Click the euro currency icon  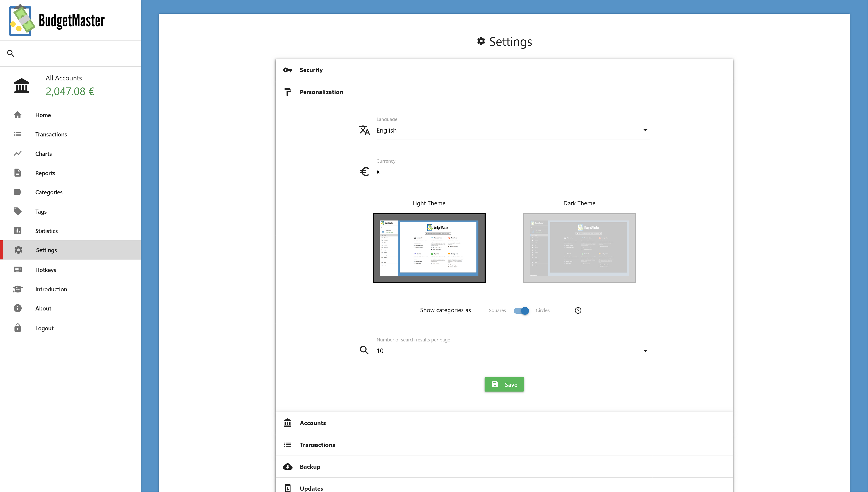pos(364,172)
